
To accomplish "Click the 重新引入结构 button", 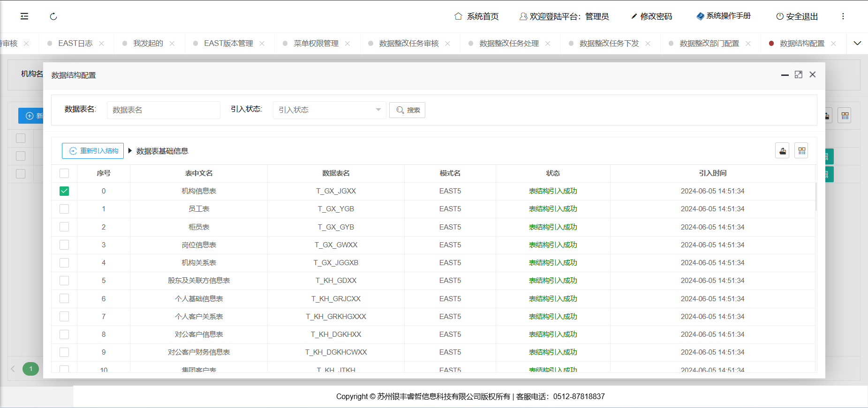I will 93,151.
